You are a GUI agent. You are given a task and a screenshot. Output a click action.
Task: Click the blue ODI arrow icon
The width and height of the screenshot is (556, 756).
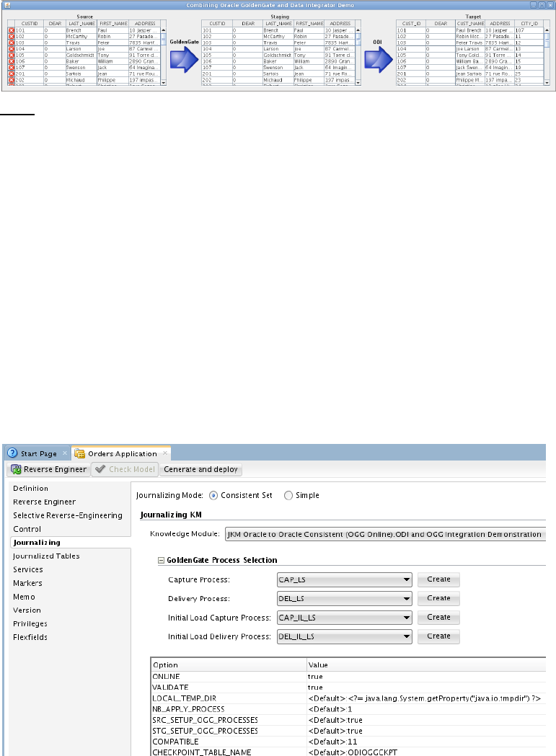(x=379, y=60)
